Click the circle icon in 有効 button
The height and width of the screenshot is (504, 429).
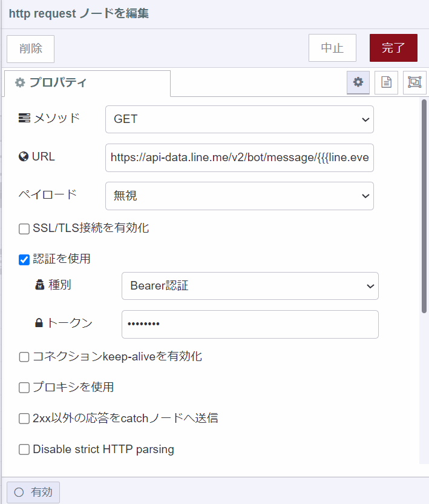pos(19,492)
